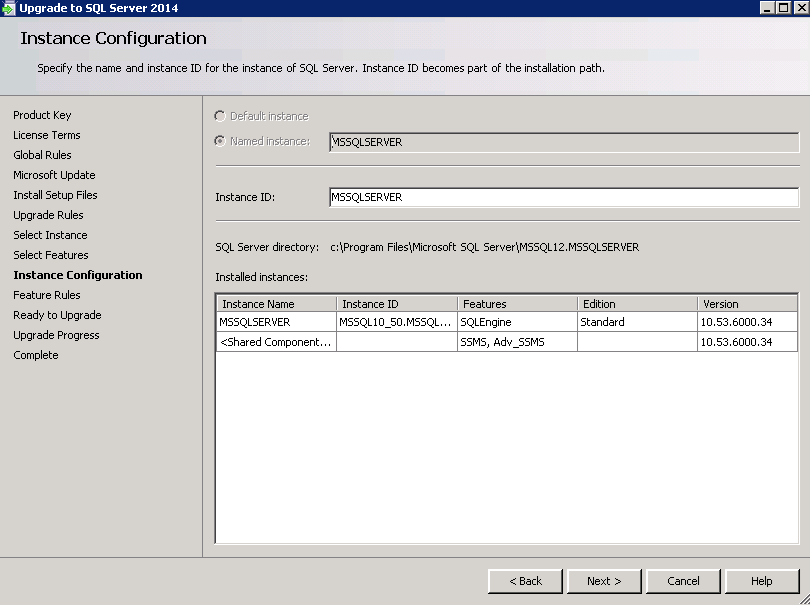810x605 pixels.
Task: Select the Complete step in sidebar
Action: coord(36,355)
